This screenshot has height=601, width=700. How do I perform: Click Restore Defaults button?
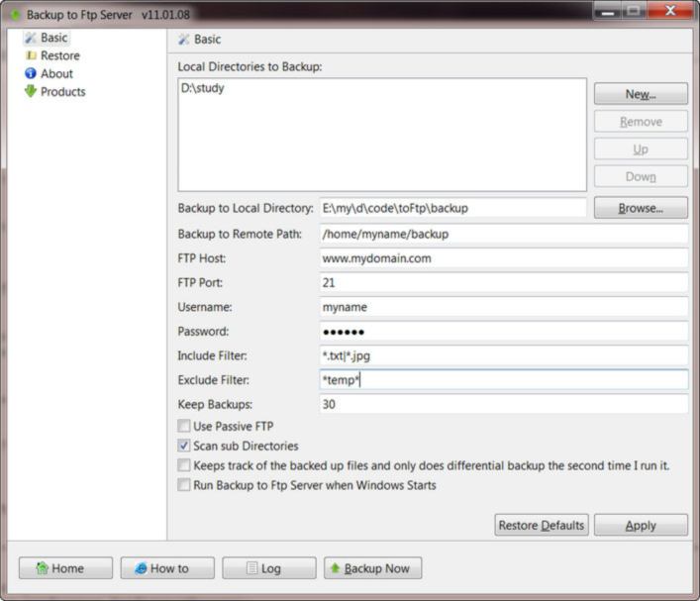(x=542, y=525)
